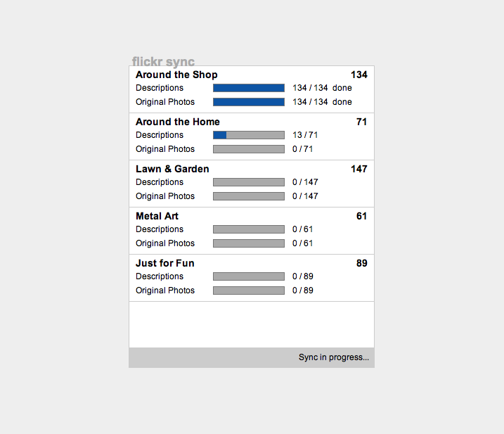
Task: Open the Lawn & Garden set heading
Action: (x=172, y=169)
